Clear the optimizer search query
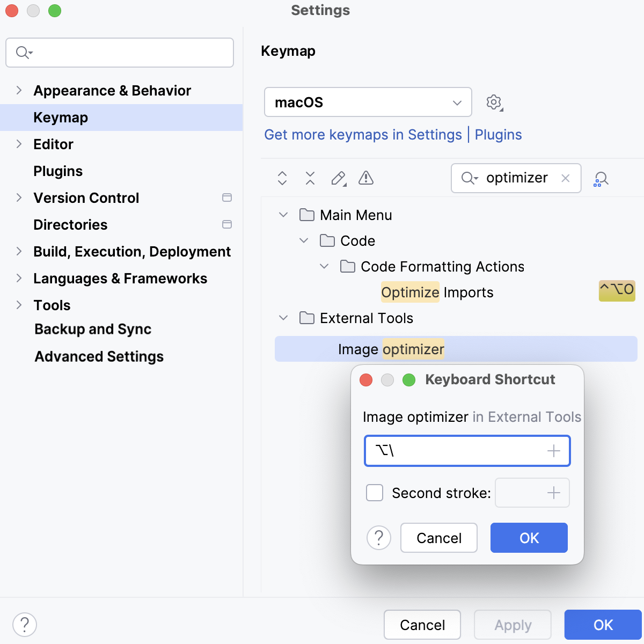 pos(565,178)
